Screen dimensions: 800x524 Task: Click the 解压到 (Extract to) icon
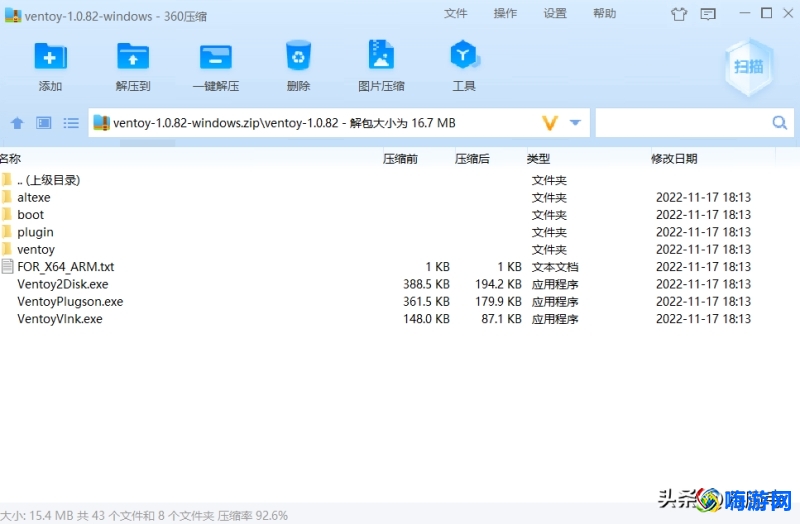tap(133, 56)
